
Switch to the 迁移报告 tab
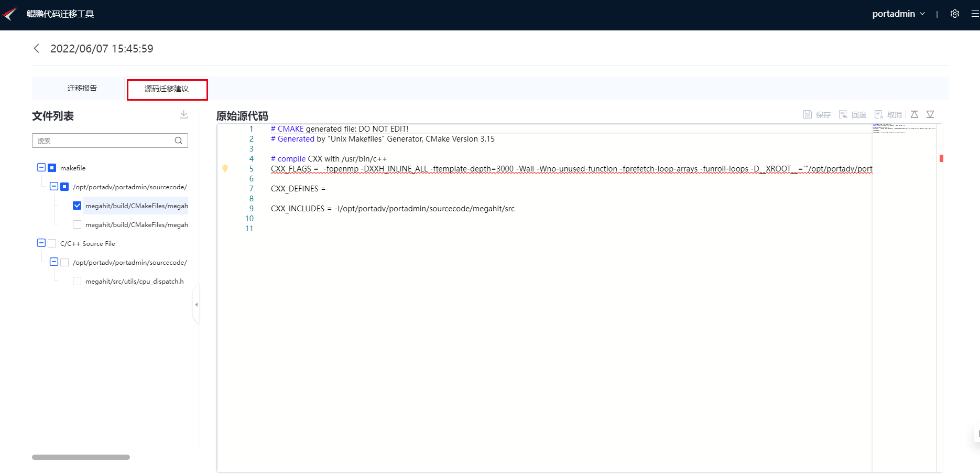coord(82,88)
